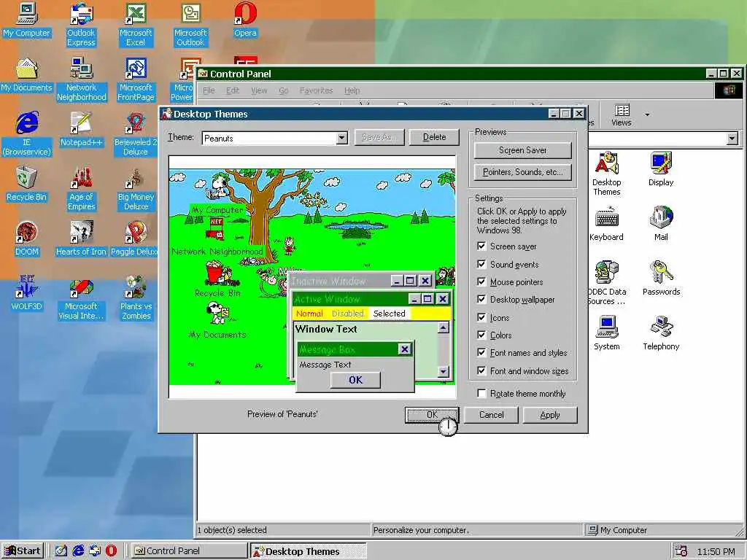Launch Internet Explorer from Quick Launch
747x560 pixels.
78,551
